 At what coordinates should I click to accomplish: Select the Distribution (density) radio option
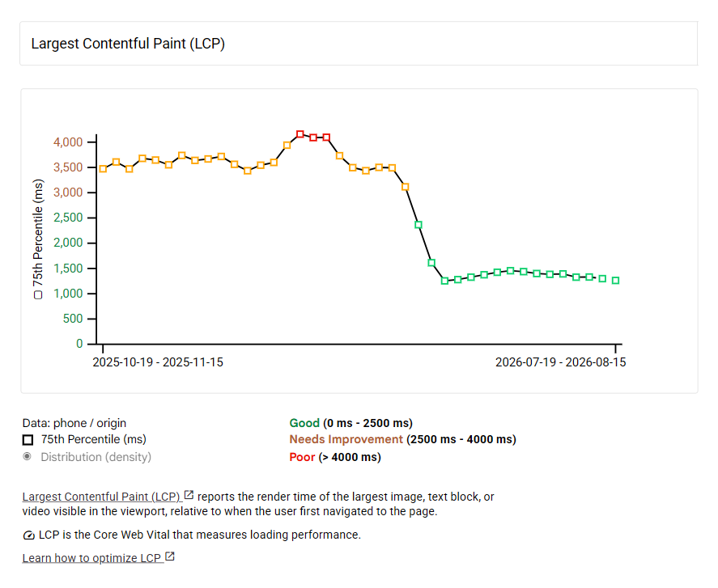point(28,457)
